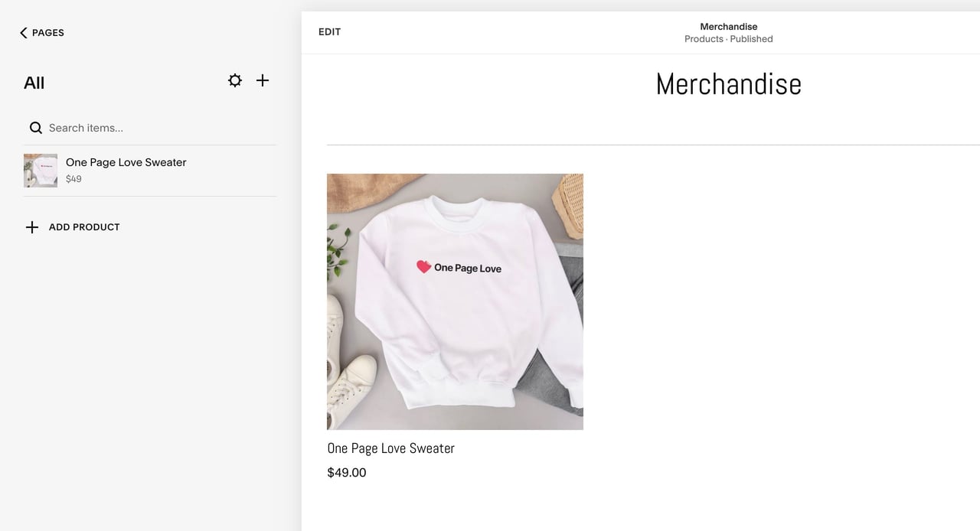Click the plus icon to add an item
This screenshot has height=531, width=980.
263,80
